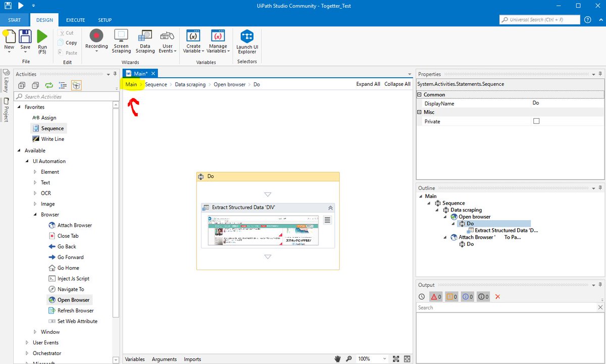Collapse the Favorites tree node
Viewport: 606px width, 364px height.
pyautogui.click(x=19, y=107)
